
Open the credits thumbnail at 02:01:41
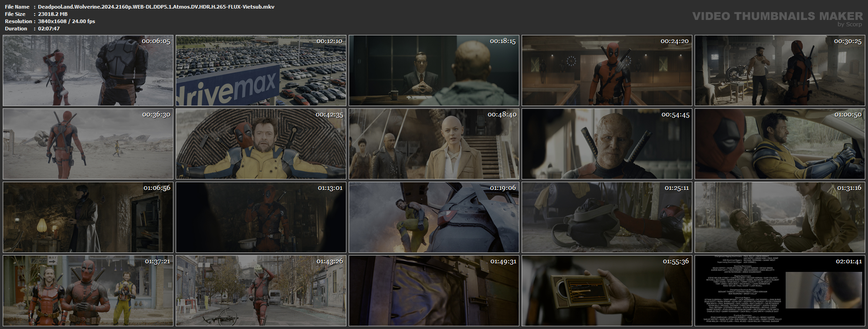[780, 291]
